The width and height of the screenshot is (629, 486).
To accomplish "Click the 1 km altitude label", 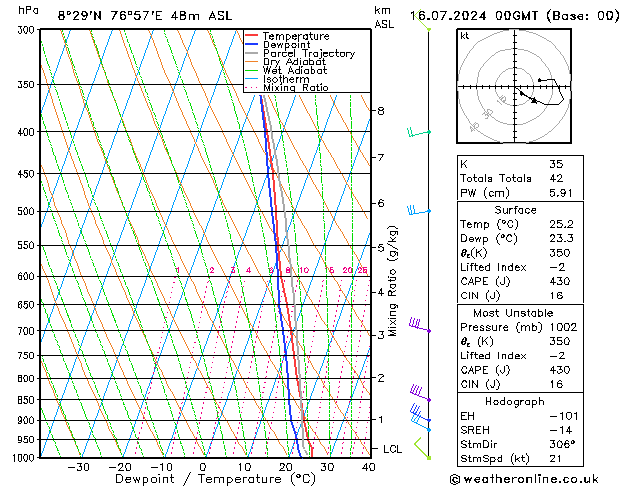I will coord(381,419).
